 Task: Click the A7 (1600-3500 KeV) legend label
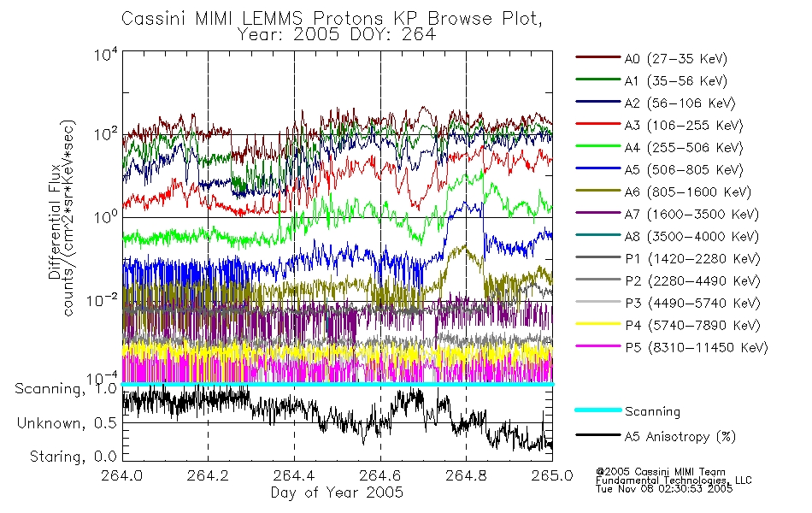[x=691, y=215]
